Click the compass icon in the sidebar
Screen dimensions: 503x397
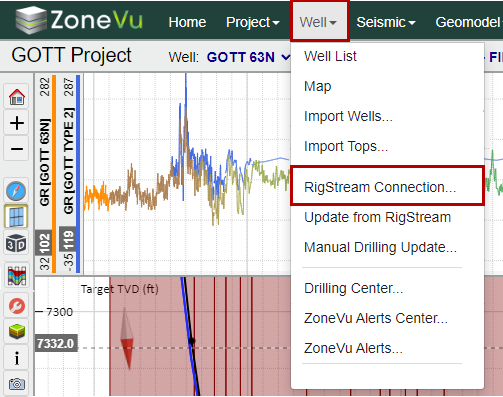16,191
